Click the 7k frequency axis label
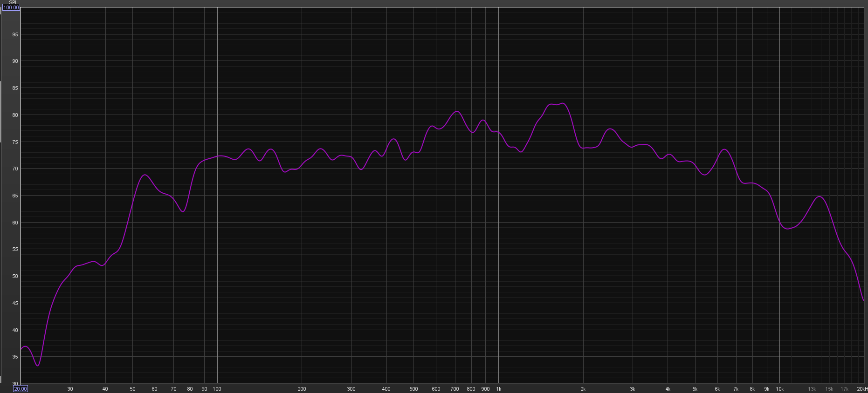This screenshot has width=868, height=393. 736,389
